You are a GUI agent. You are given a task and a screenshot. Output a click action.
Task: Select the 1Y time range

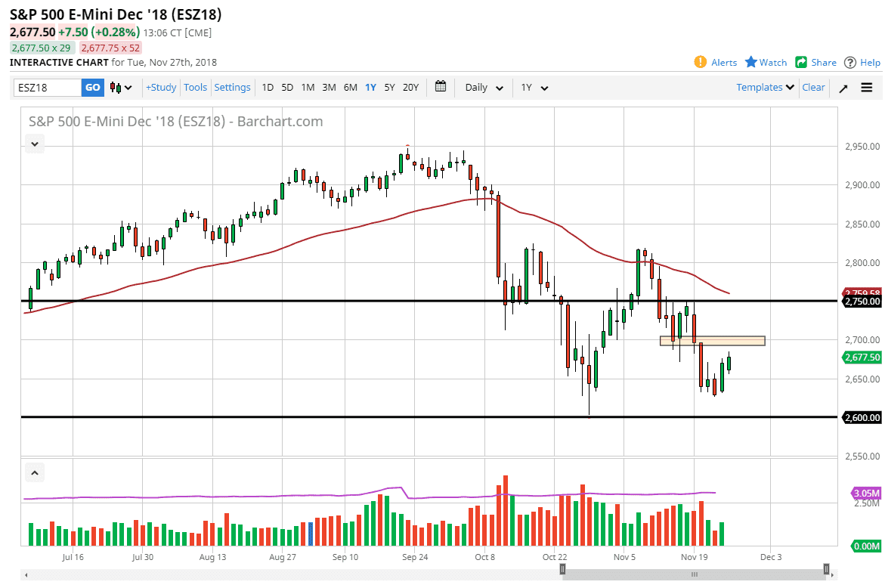(370, 88)
